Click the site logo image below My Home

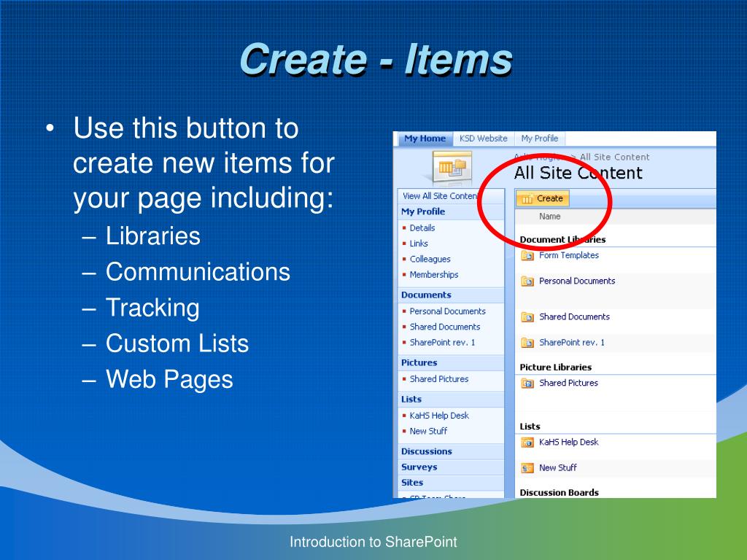click(452, 168)
